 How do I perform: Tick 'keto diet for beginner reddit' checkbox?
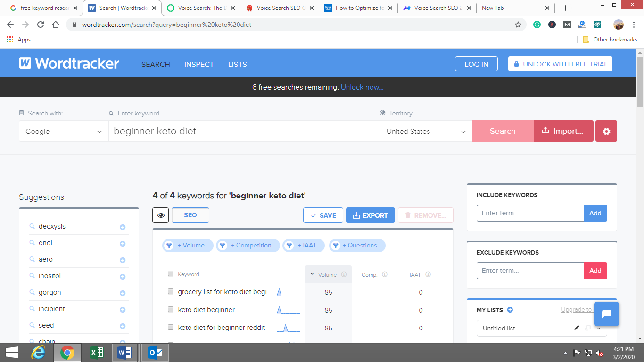[x=171, y=328]
